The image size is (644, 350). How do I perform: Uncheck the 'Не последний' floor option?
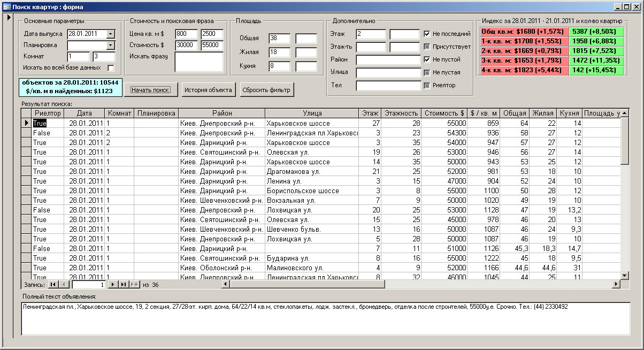pyautogui.click(x=427, y=34)
